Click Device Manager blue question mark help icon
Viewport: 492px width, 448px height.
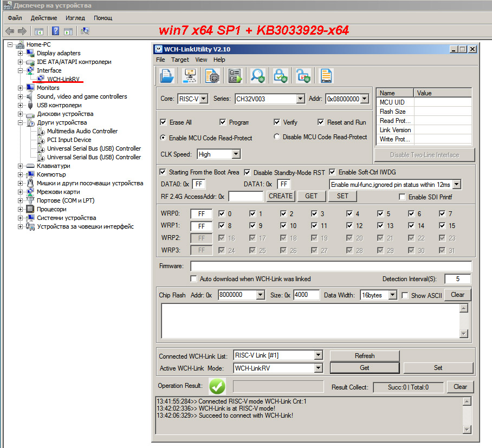pyautogui.click(x=55, y=31)
